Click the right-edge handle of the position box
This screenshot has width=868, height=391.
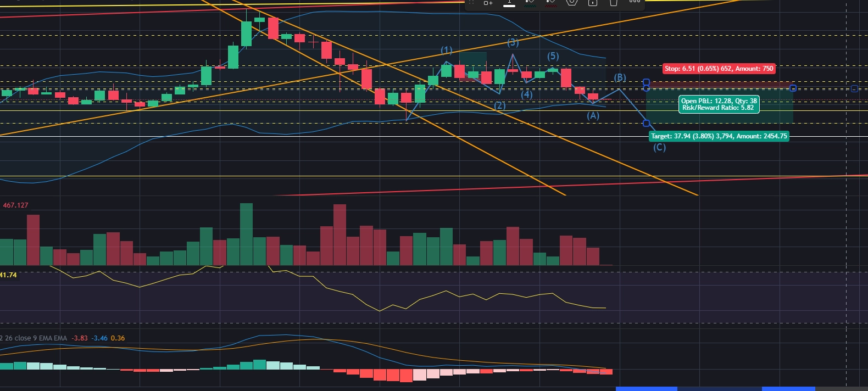pos(793,88)
